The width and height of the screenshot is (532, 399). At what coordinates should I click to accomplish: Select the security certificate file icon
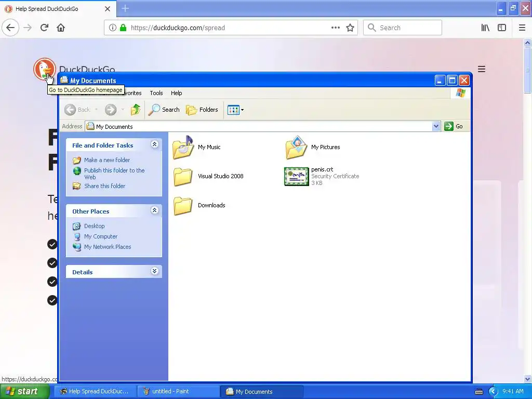296,177
